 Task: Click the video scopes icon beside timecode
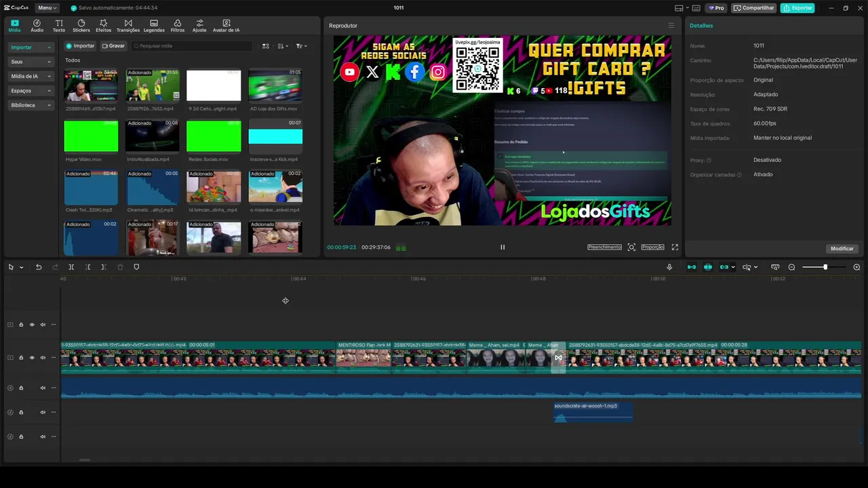pos(401,247)
